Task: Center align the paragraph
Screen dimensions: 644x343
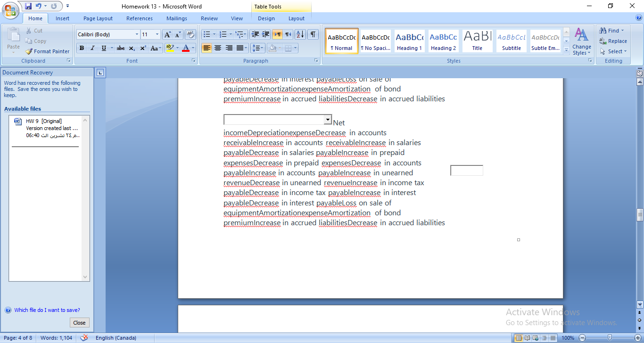Action: point(217,48)
